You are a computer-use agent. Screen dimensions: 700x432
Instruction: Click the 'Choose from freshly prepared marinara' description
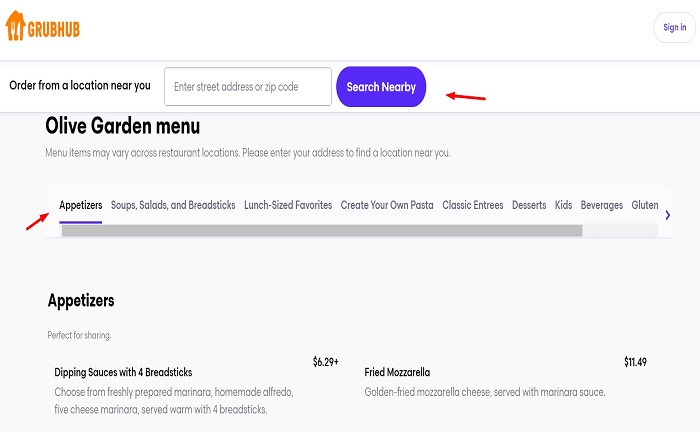[x=174, y=401]
